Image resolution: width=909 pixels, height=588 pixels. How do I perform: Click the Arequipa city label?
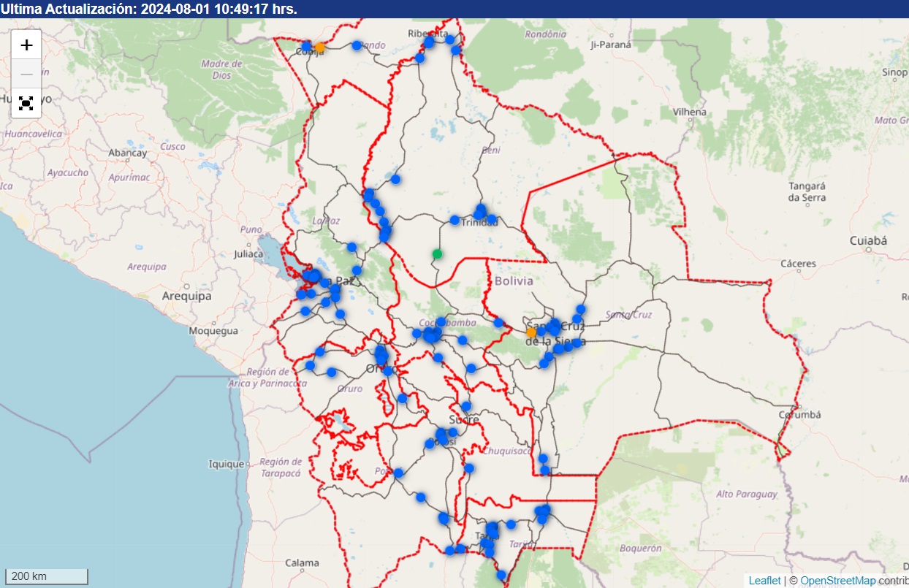(186, 296)
